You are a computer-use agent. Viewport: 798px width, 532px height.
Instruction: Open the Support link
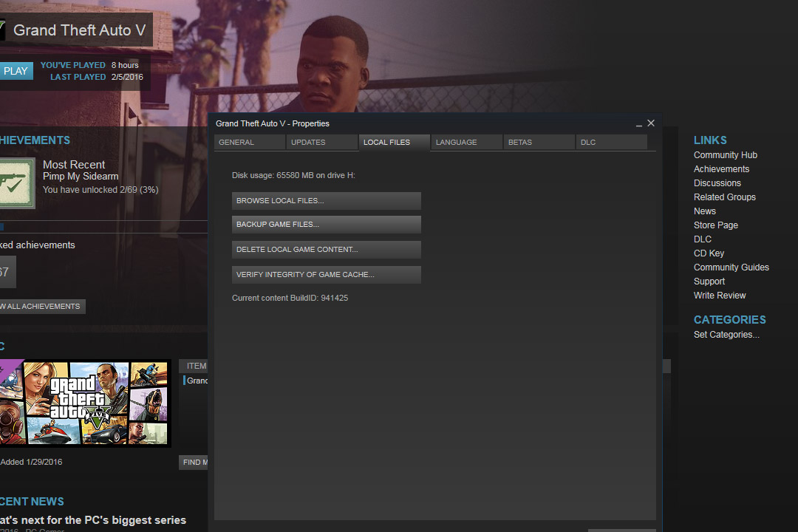(709, 282)
